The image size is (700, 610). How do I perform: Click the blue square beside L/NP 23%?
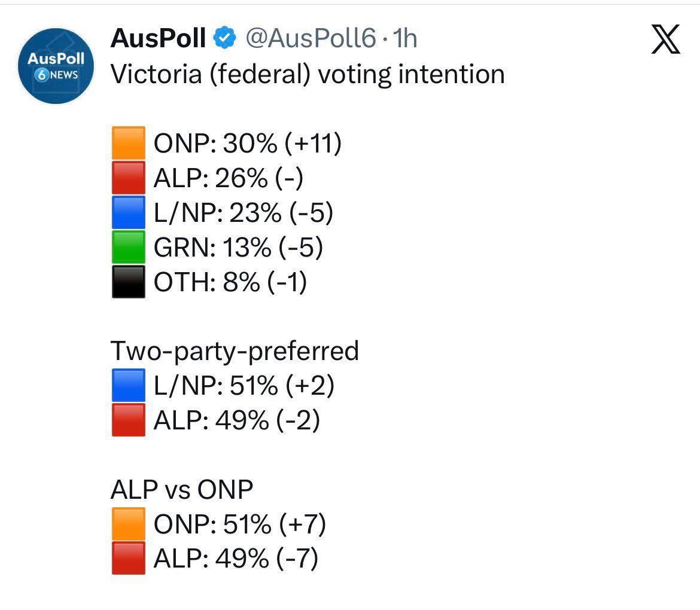tap(128, 213)
